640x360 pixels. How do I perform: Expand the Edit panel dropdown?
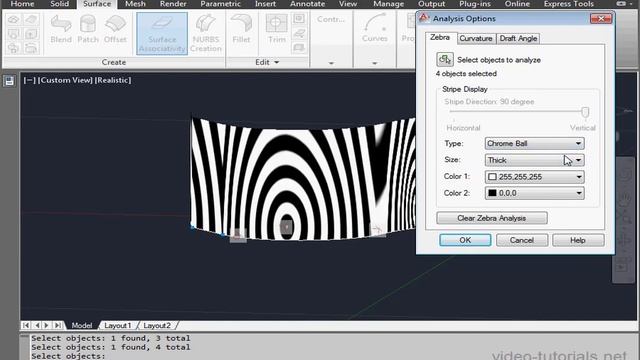click(x=267, y=62)
